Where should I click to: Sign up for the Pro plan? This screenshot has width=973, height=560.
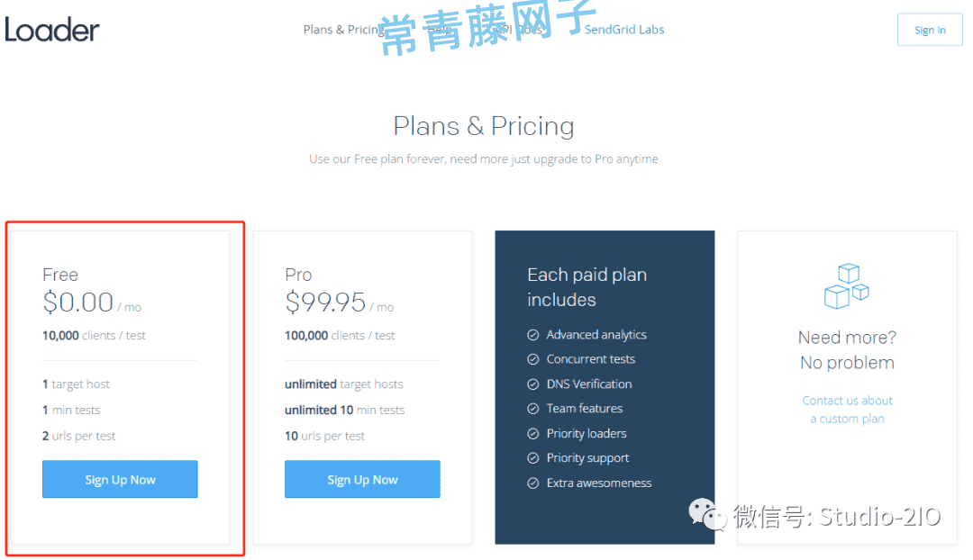[x=362, y=479]
